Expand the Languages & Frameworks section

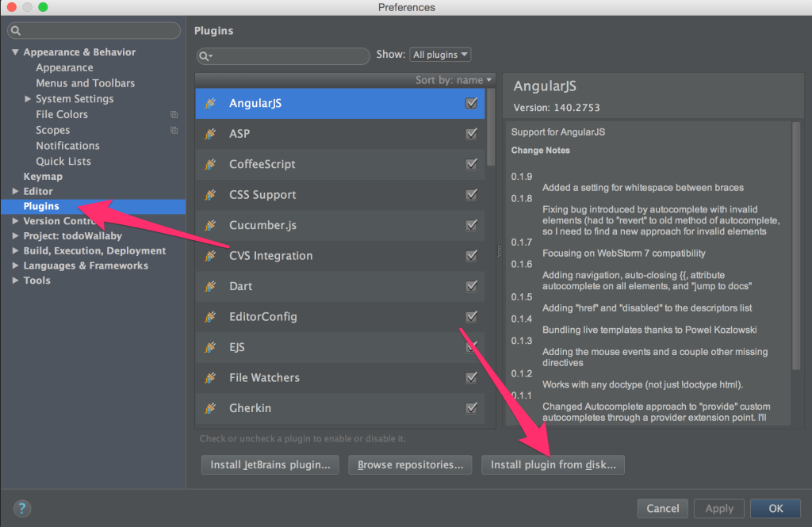click(x=16, y=265)
